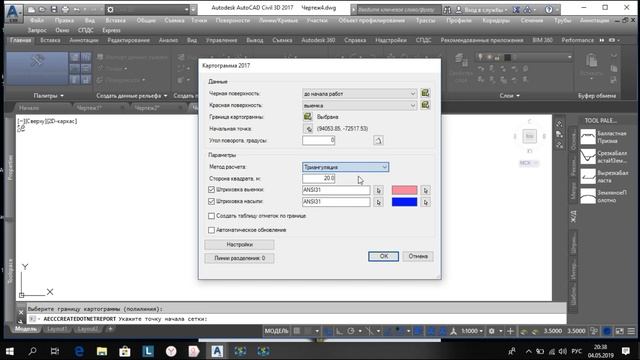Undo via the quick access toolbar arrow
The image size is (640, 360).
click(76, 9)
